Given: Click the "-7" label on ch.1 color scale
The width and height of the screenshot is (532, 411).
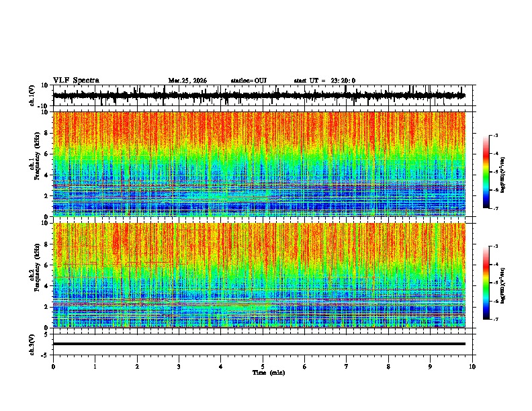Looking at the screenshot, I should 496,208.
